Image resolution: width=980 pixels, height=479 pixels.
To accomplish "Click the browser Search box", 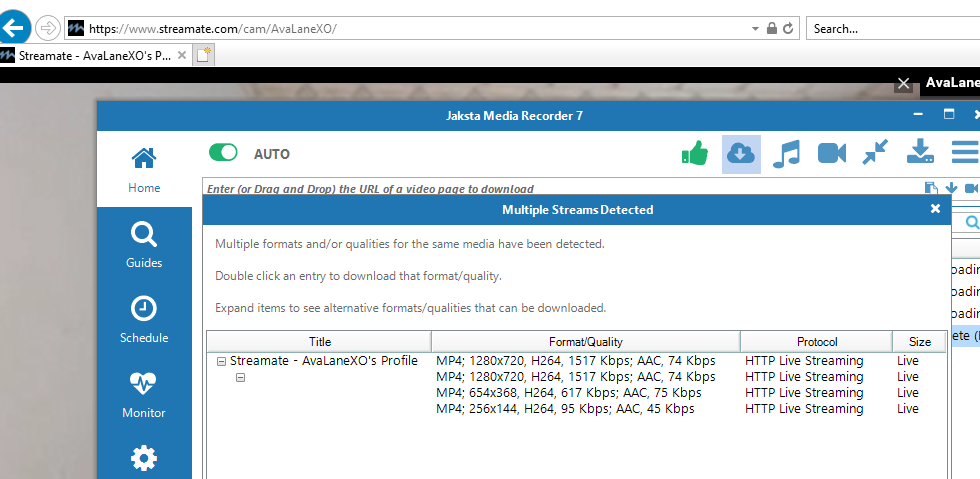I will click(x=893, y=29).
